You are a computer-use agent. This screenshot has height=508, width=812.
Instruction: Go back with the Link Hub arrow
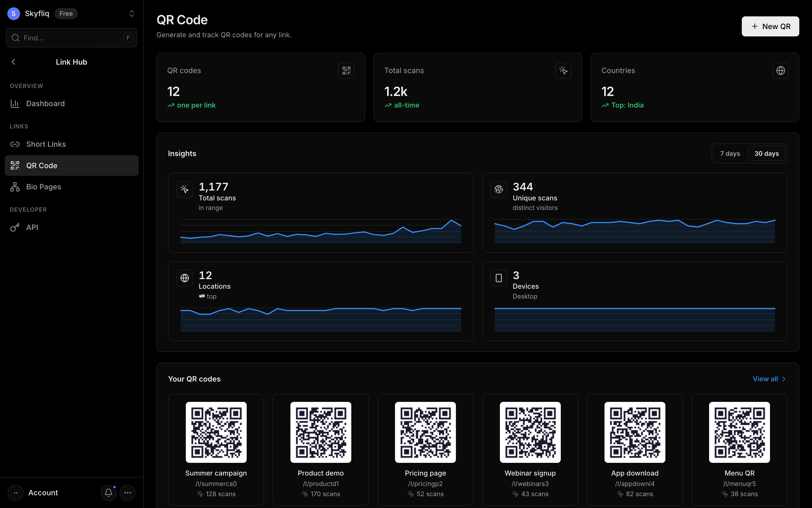pyautogui.click(x=14, y=62)
